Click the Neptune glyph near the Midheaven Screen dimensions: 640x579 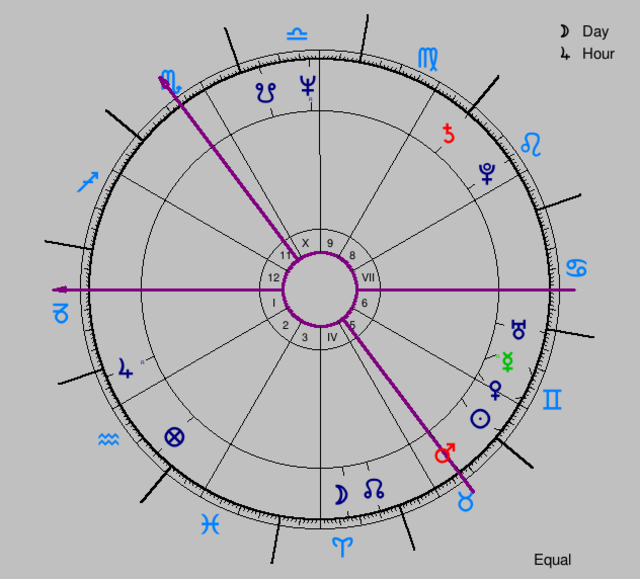(x=308, y=85)
